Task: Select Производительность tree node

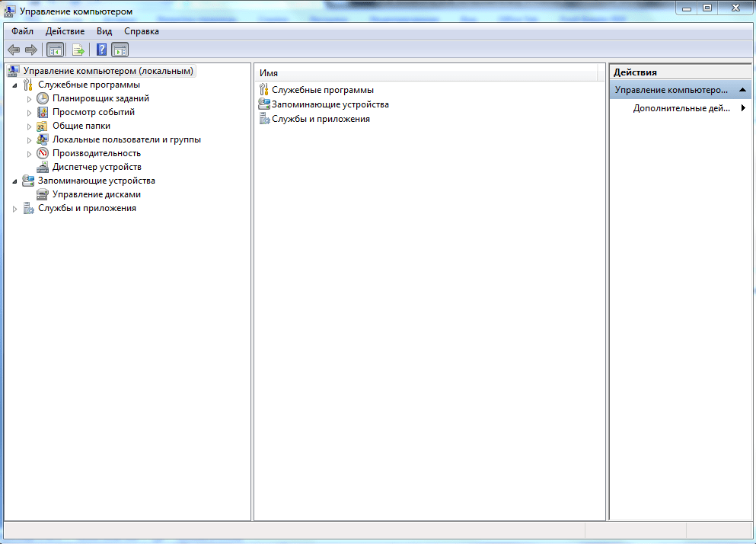Action: (x=96, y=153)
